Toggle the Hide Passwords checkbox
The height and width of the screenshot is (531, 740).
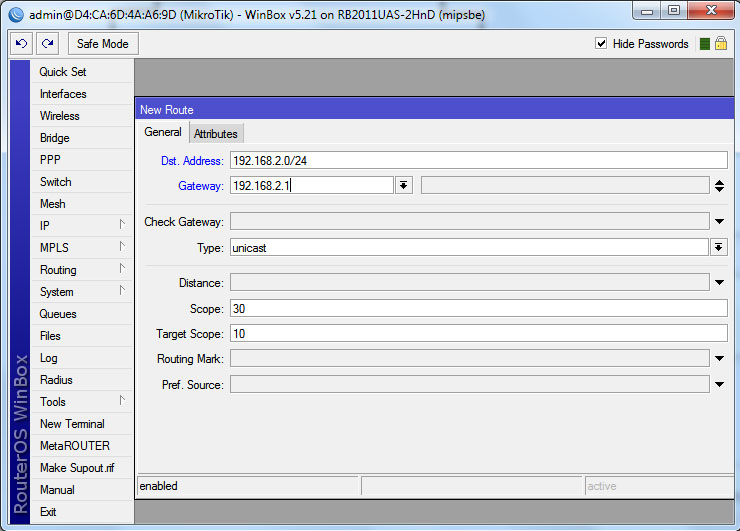601,44
